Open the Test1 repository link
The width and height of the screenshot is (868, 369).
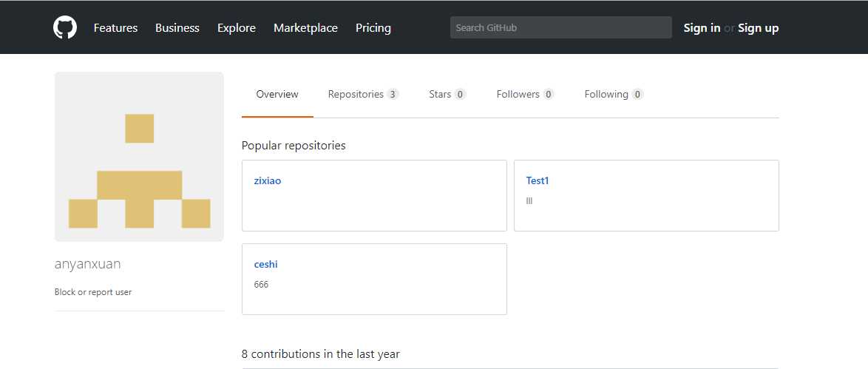[538, 180]
